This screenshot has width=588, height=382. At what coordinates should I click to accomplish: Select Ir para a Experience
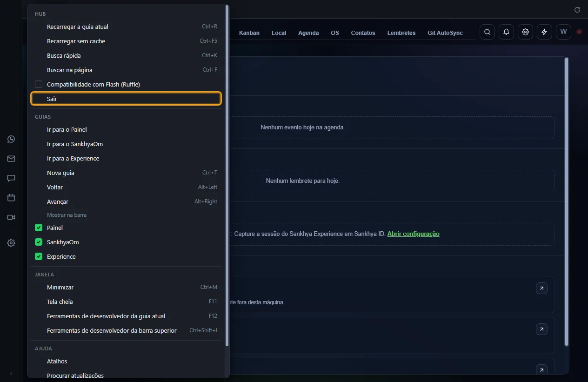126,158
